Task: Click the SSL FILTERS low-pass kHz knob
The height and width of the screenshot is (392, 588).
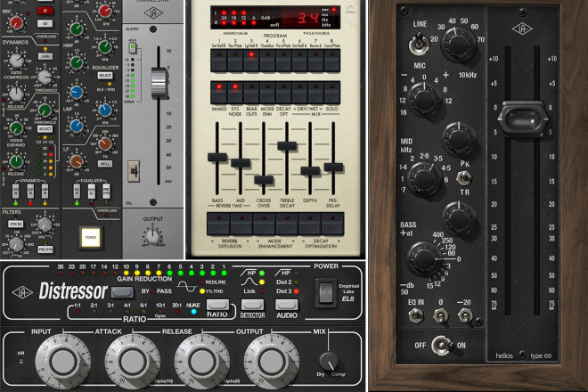Action: click(x=45, y=225)
